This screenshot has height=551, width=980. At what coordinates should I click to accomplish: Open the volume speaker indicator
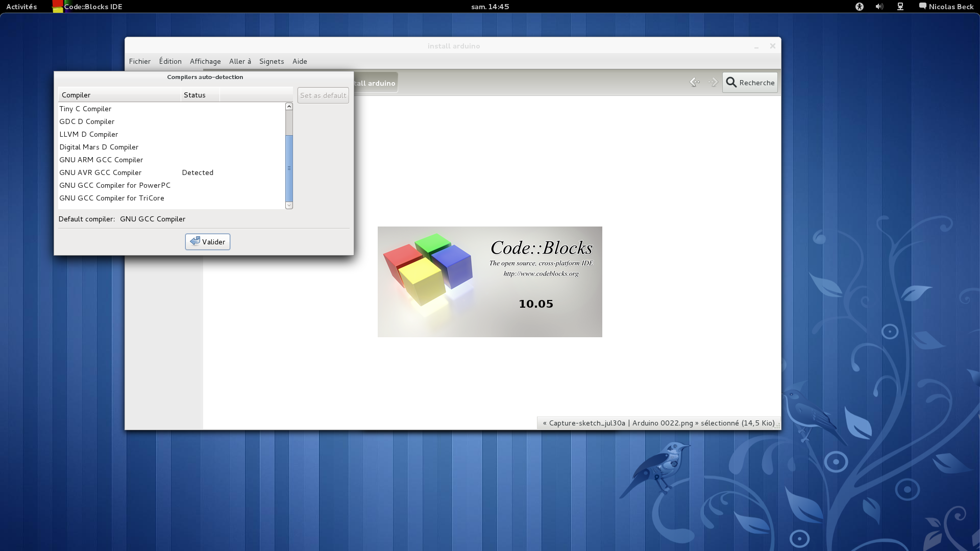879,7
